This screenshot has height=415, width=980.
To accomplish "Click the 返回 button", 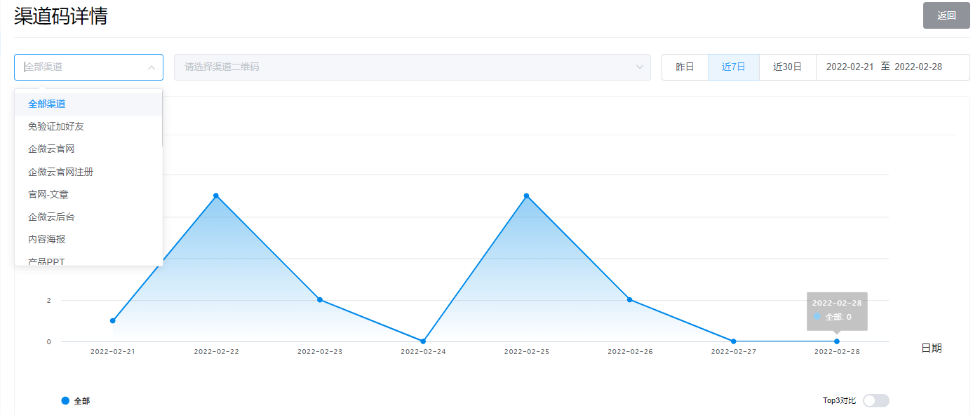I will 946,15.
